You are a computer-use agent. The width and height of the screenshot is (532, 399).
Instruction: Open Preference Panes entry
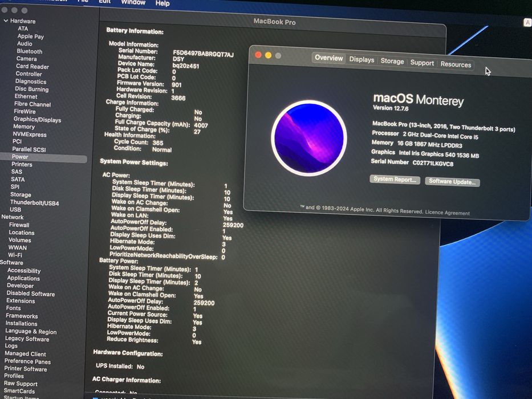pyautogui.click(x=27, y=362)
